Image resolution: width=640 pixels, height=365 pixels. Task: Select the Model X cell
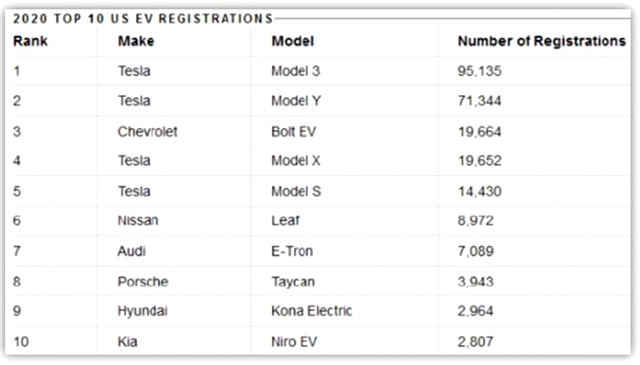point(296,160)
